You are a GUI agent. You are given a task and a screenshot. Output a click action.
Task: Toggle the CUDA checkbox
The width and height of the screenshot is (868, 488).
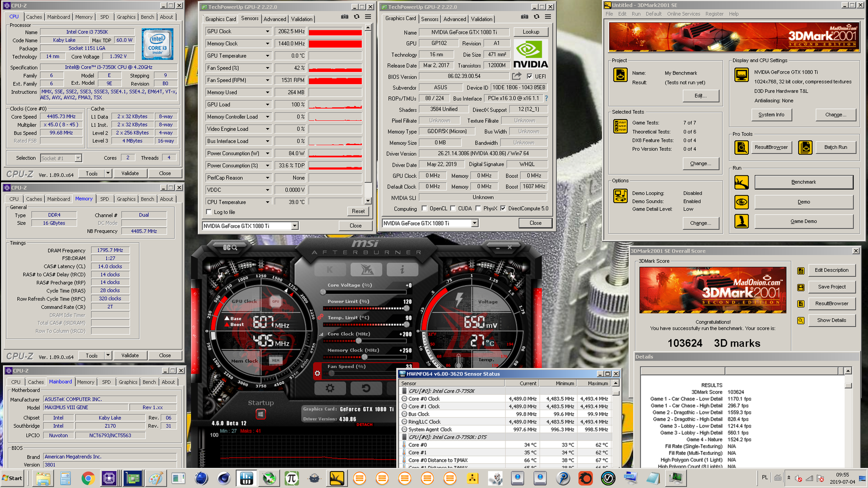point(453,208)
